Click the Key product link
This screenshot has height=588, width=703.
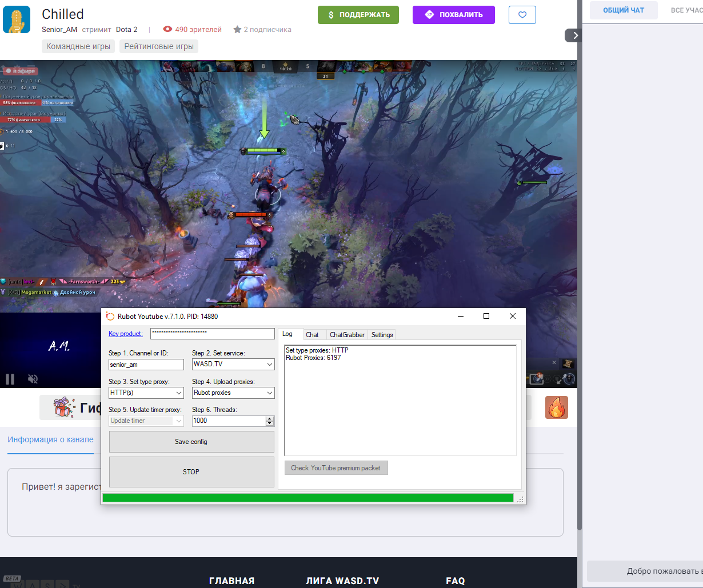pos(125,334)
